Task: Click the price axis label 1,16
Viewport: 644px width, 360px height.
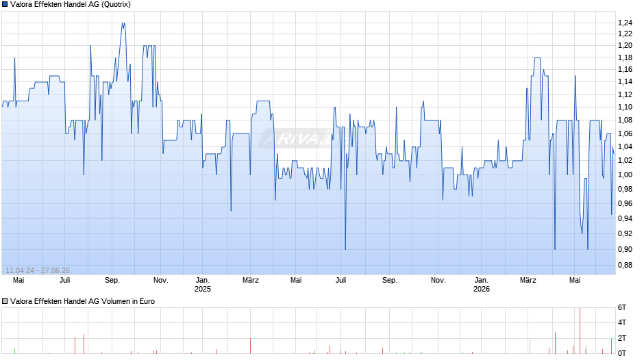Action: point(625,69)
